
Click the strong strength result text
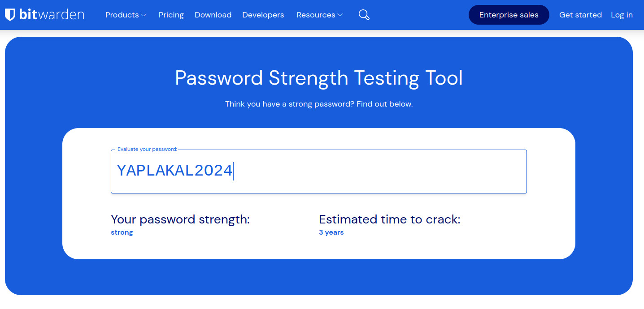click(122, 232)
